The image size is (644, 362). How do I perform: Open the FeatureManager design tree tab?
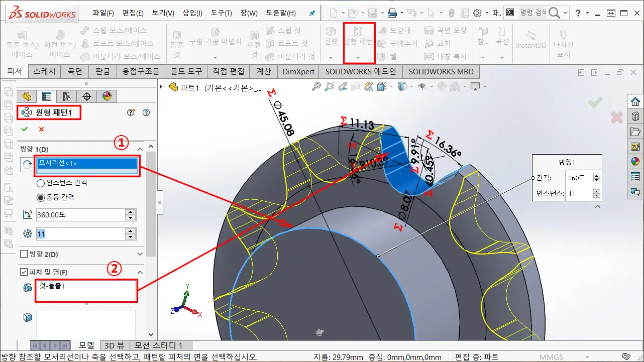pyautogui.click(x=27, y=96)
